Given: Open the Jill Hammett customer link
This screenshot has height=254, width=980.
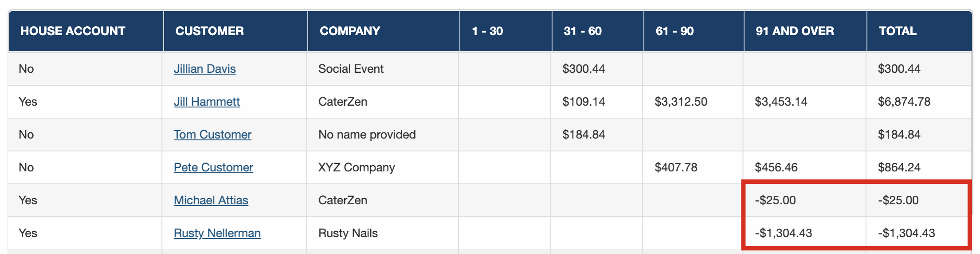Looking at the screenshot, I should tap(207, 102).
